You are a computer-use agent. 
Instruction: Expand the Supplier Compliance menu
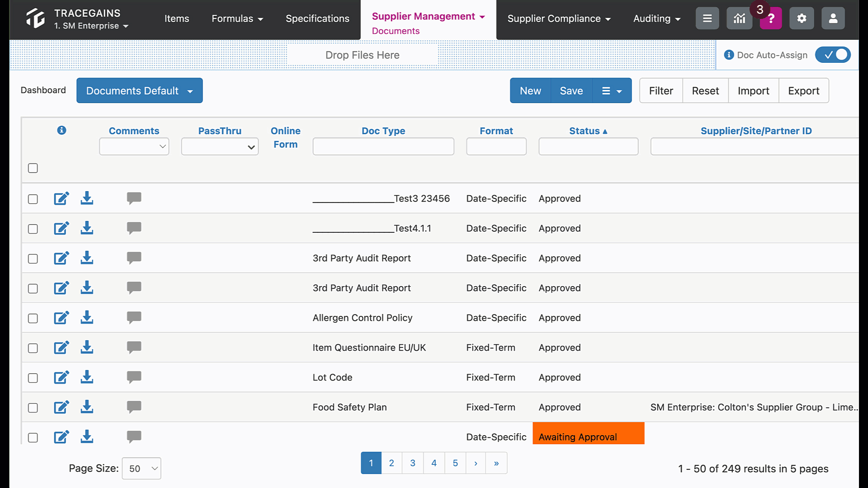click(x=559, y=19)
